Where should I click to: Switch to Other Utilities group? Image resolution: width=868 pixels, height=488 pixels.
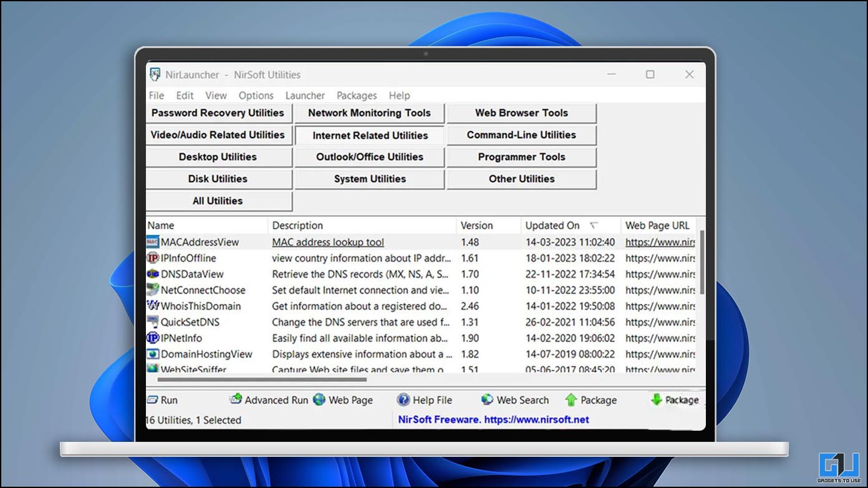pos(521,179)
